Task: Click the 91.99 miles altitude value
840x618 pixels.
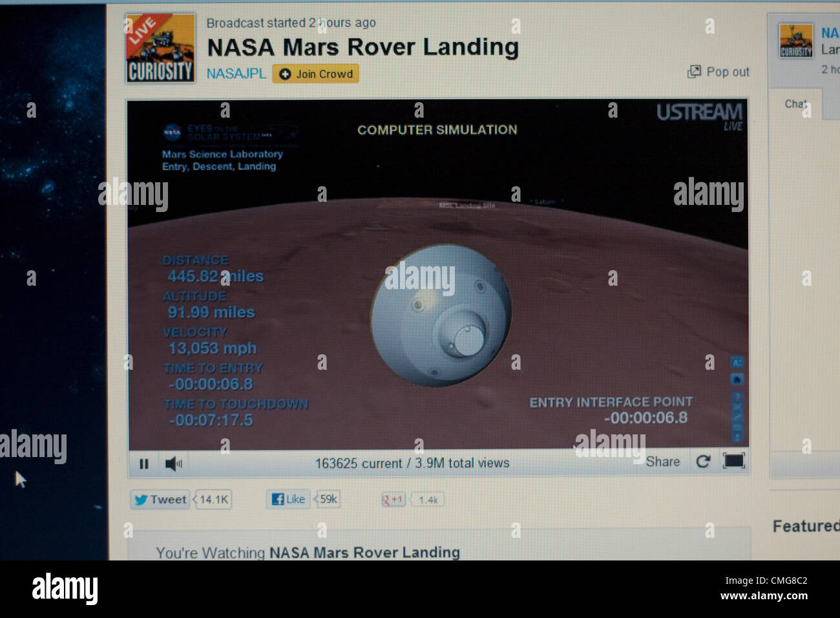Action: pos(211,312)
